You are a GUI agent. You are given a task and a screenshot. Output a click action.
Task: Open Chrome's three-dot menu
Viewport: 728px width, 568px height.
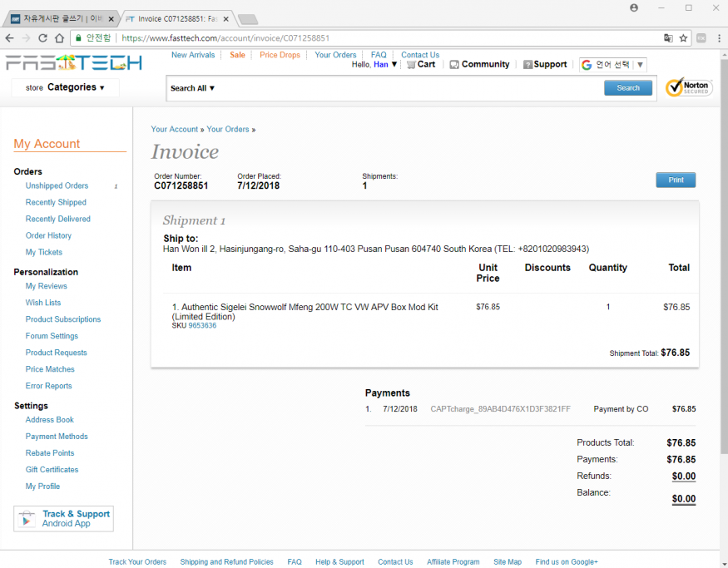click(719, 38)
